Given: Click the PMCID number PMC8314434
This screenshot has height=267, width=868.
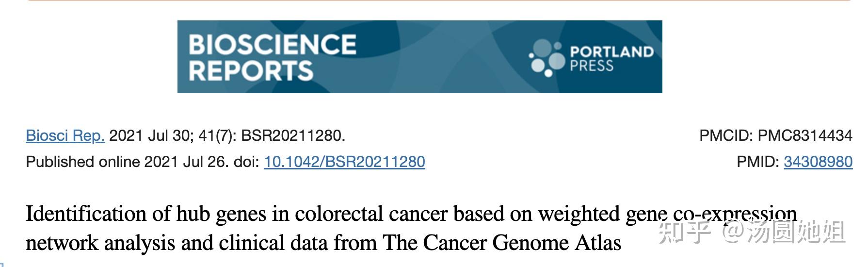Looking at the screenshot, I should tap(805, 135).
